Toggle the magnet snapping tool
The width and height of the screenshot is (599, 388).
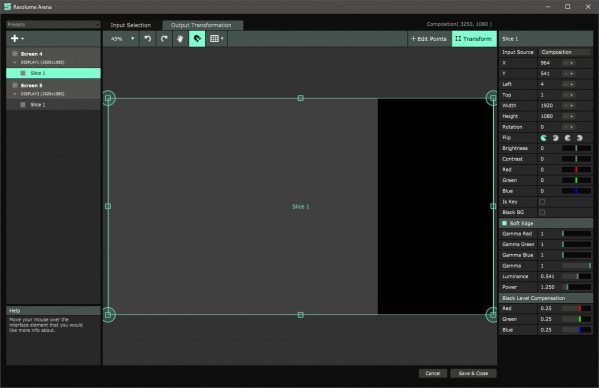[197, 39]
